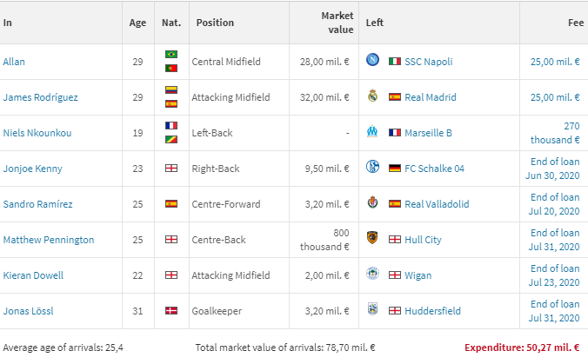Click the Marseille club crest icon

372,133
